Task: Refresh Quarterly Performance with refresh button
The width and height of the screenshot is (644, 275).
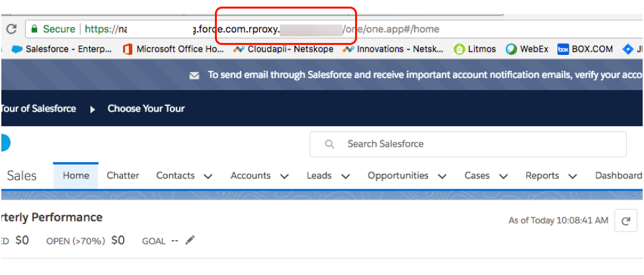Action: pos(625,221)
